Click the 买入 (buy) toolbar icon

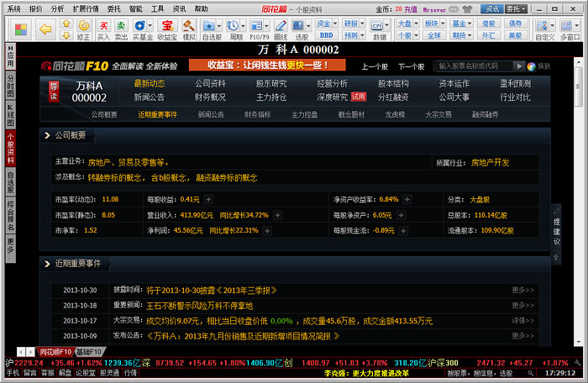coord(103,29)
